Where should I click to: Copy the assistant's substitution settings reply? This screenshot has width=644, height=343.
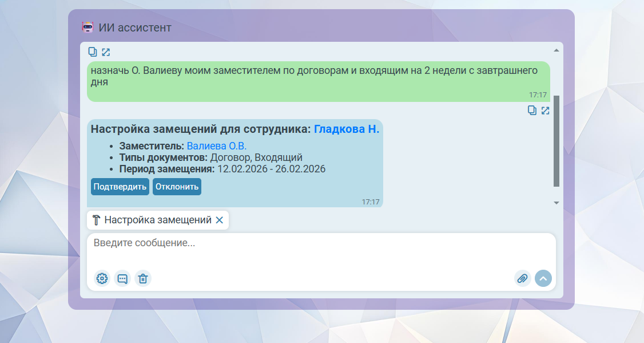pyautogui.click(x=532, y=111)
